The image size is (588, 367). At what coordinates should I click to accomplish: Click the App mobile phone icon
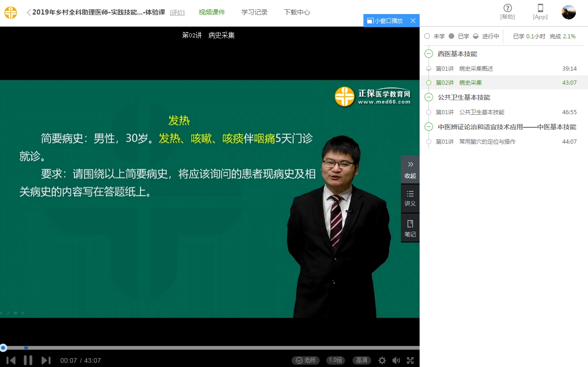coord(540,8)
